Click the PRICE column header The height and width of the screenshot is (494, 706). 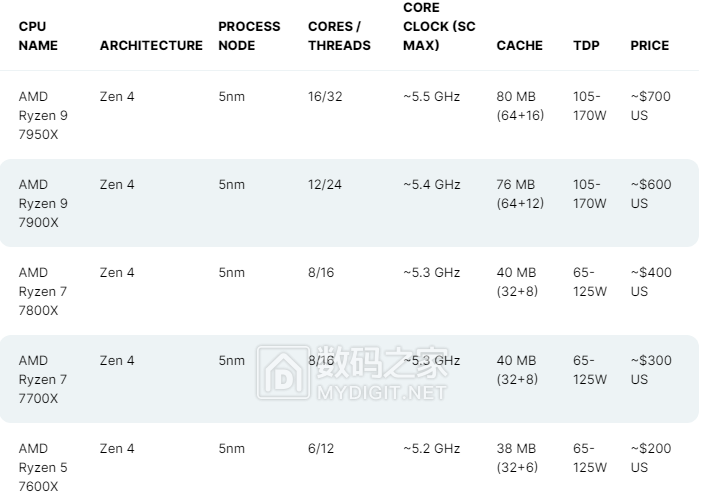coord(650,45)
